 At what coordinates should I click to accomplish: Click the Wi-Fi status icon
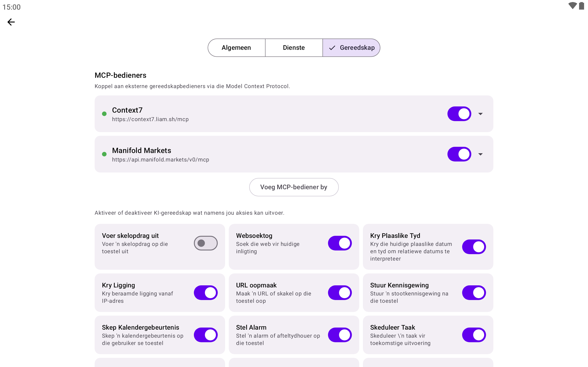(x=572, y=6)
